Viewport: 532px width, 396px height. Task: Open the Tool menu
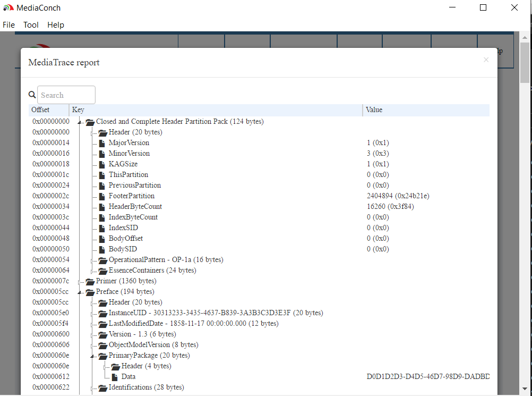click(x=31, y=25)
